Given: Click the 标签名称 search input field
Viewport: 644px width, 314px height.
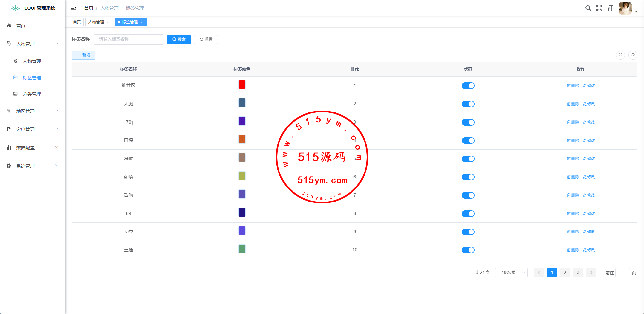Looking at the screenshot, I should tap(129, 39).
